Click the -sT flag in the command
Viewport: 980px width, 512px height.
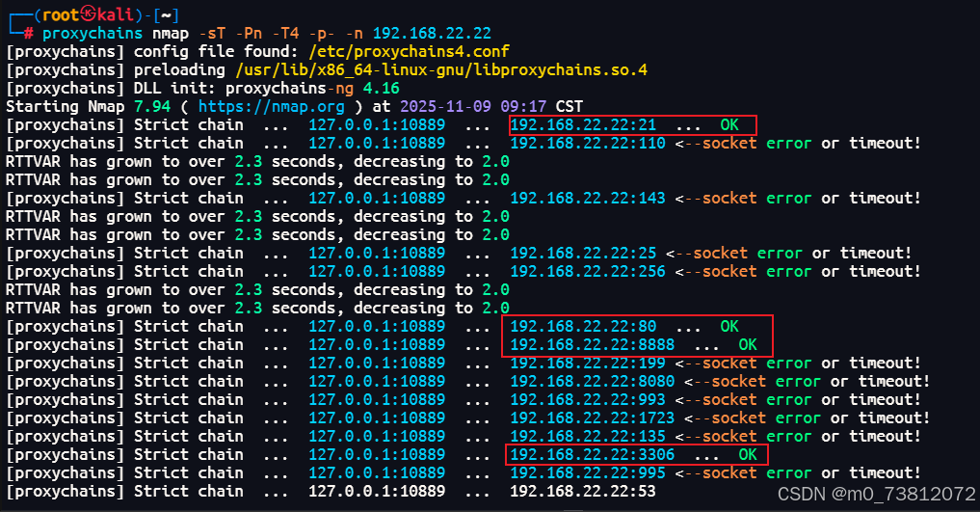212,33
